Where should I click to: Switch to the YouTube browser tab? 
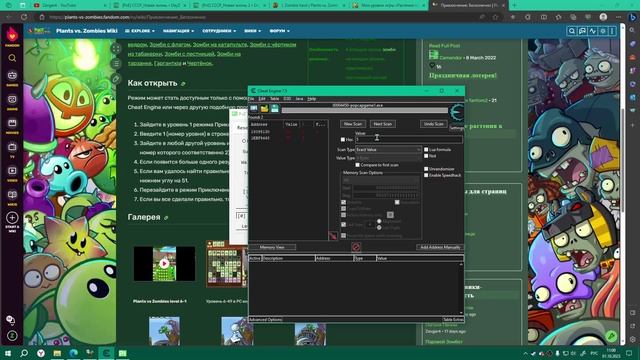tap(69, 5)
